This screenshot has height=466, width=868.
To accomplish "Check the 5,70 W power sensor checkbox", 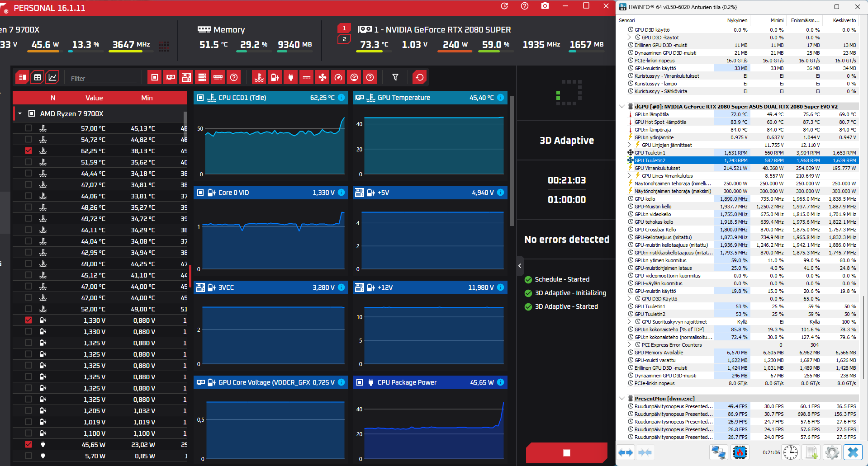I will tap(28, 456).
